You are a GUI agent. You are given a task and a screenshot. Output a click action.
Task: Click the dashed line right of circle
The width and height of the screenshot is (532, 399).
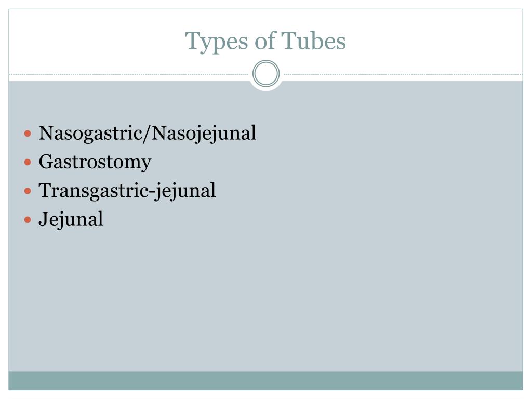(403, 74)
